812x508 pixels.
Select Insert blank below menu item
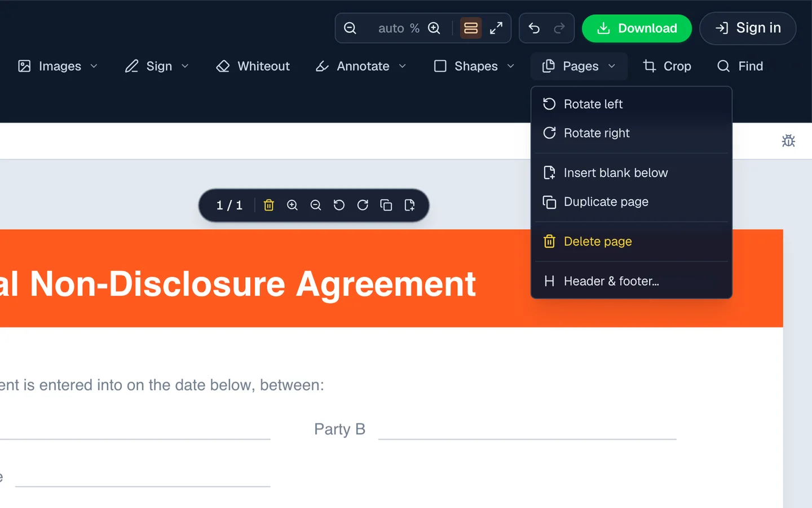[632, 173]
